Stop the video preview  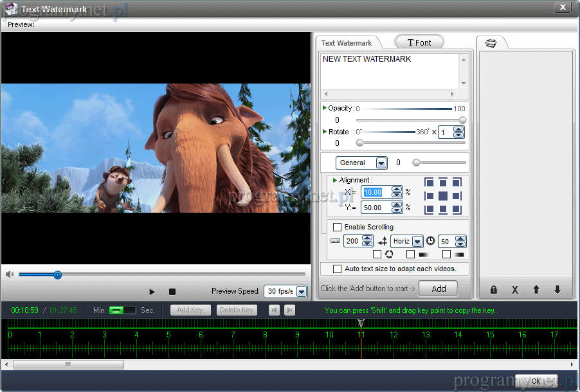172,292
